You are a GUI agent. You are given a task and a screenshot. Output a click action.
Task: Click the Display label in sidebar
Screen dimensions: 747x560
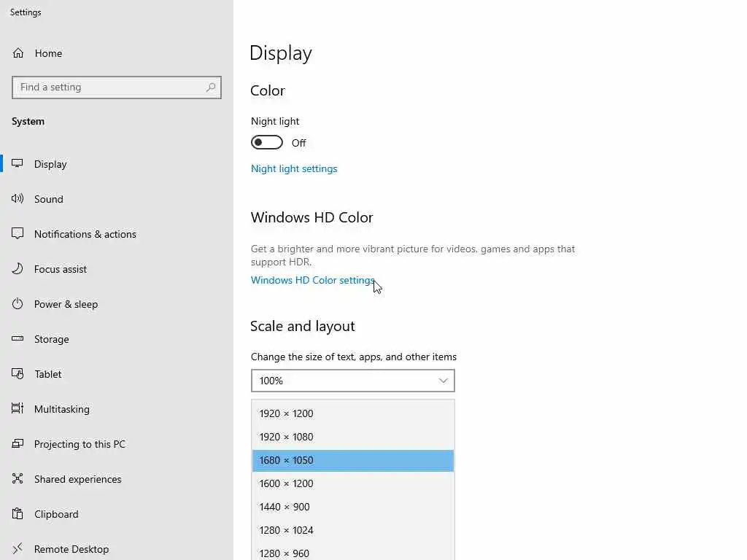click(50, 164)
